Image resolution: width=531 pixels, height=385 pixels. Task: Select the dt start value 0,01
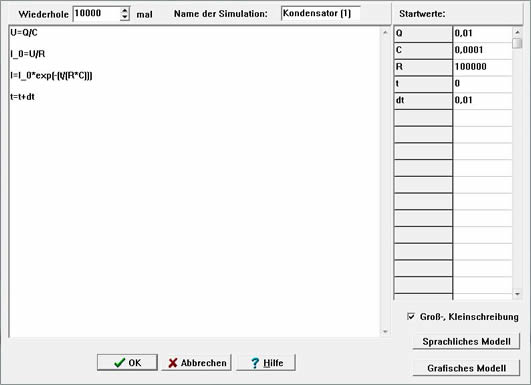coord(483,101)
